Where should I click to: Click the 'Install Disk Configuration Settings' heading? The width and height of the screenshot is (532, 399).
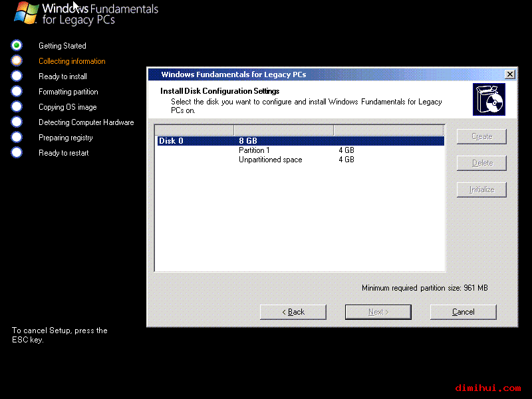click(220, 91)
